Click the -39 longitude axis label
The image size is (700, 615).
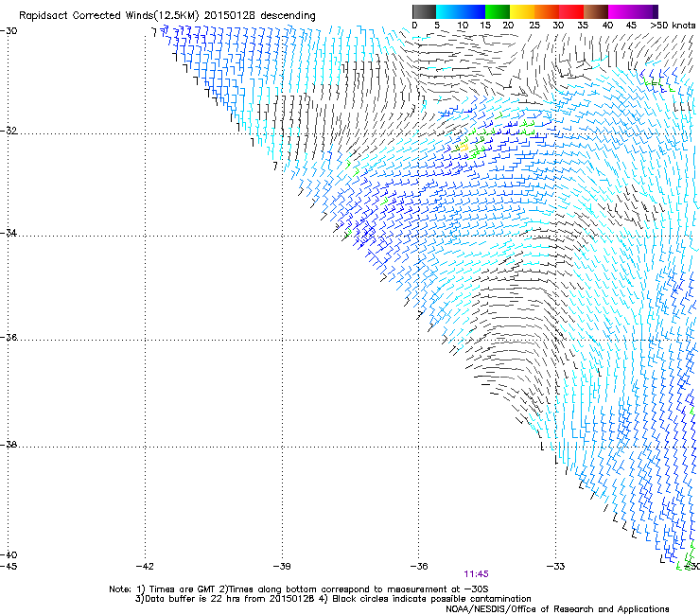point(282,566)
